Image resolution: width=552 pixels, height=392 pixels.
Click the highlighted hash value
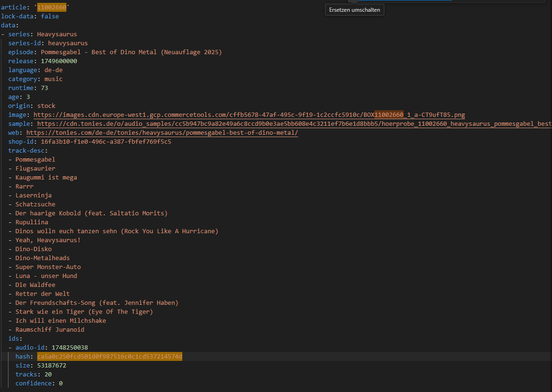(109, 356)
